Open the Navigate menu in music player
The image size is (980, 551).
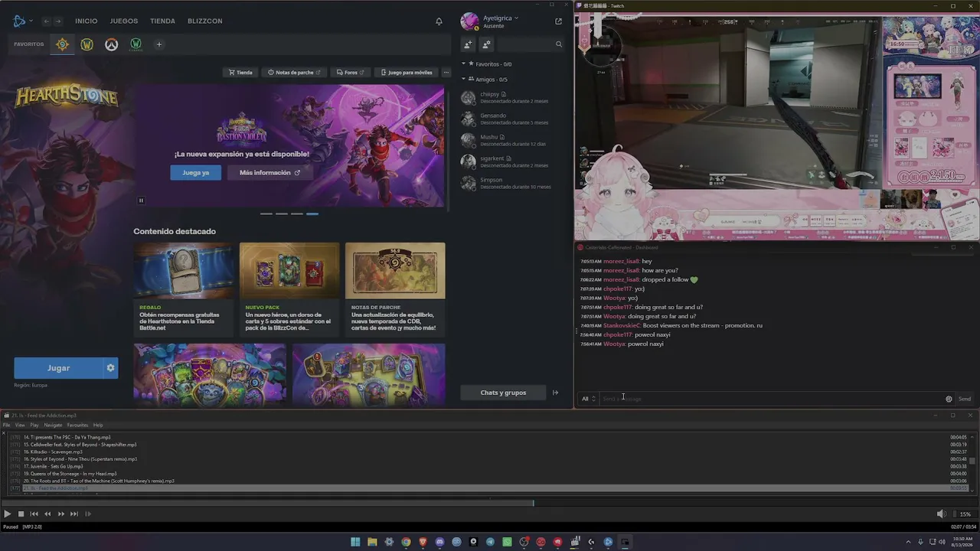[53, 425]
